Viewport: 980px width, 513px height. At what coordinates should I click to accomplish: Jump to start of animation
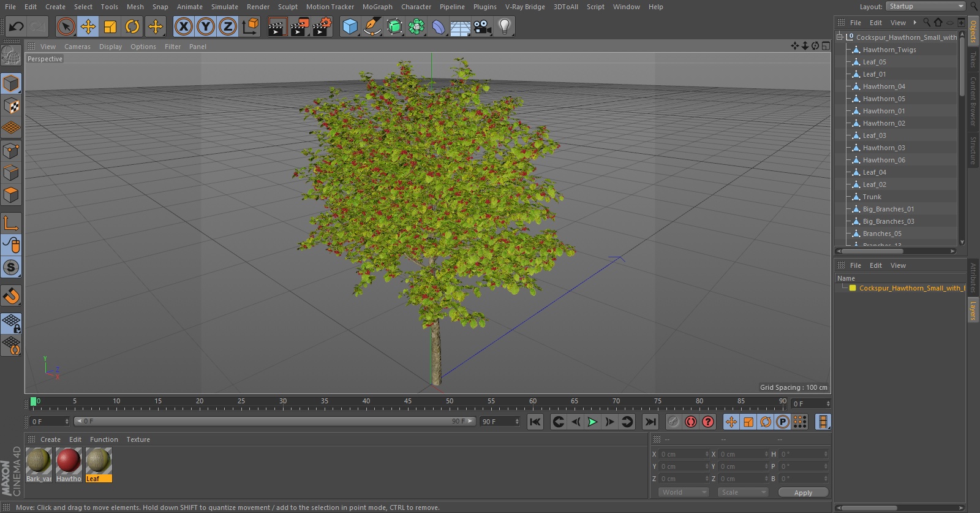(535, 422)
